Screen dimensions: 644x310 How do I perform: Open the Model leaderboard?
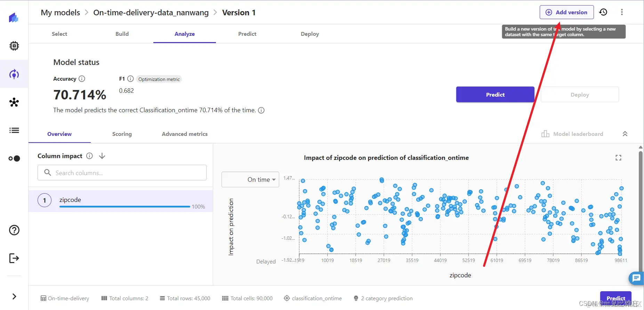pyautogui.click(x=572, y=134)
